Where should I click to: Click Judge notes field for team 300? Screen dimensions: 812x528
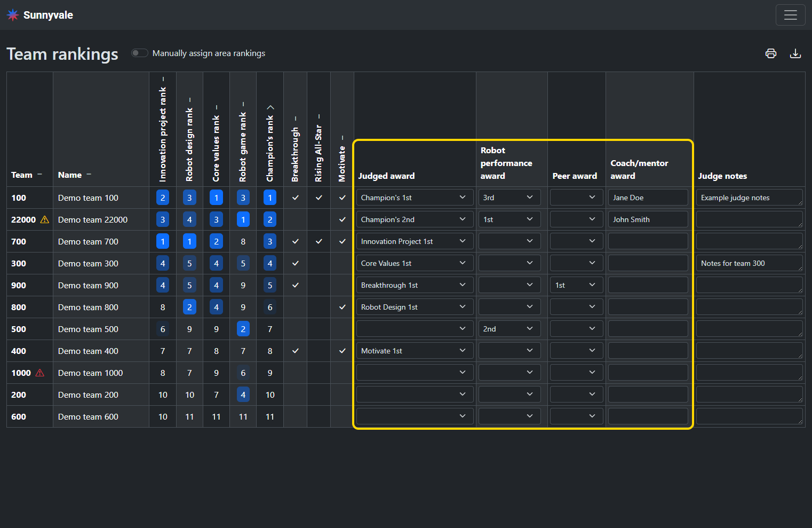(749, 263)
